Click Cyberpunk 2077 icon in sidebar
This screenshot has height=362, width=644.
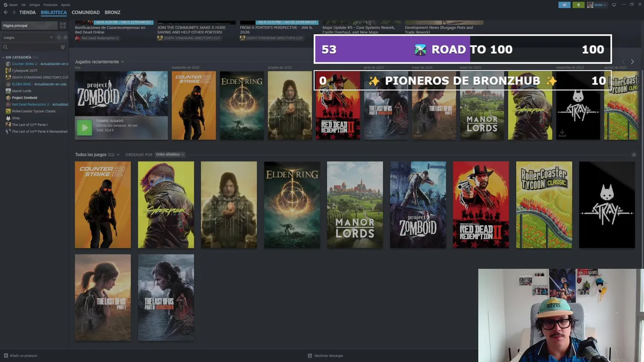pos(8,70)
